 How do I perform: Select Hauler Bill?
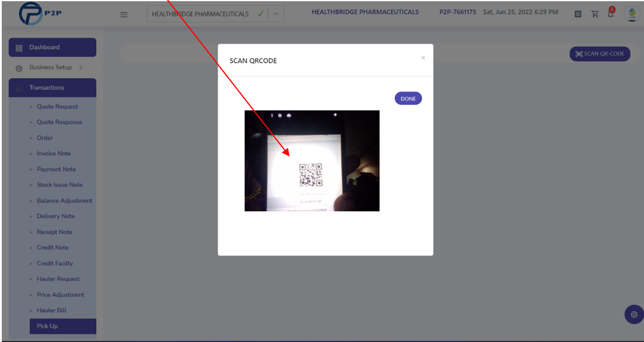point(51,310)
